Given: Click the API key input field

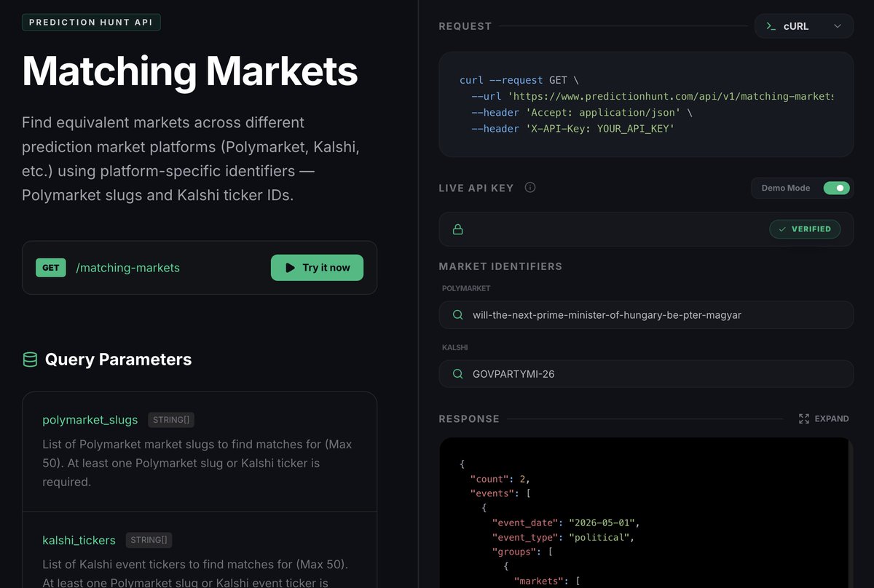Looking at the screenshot, I should 646,229.
